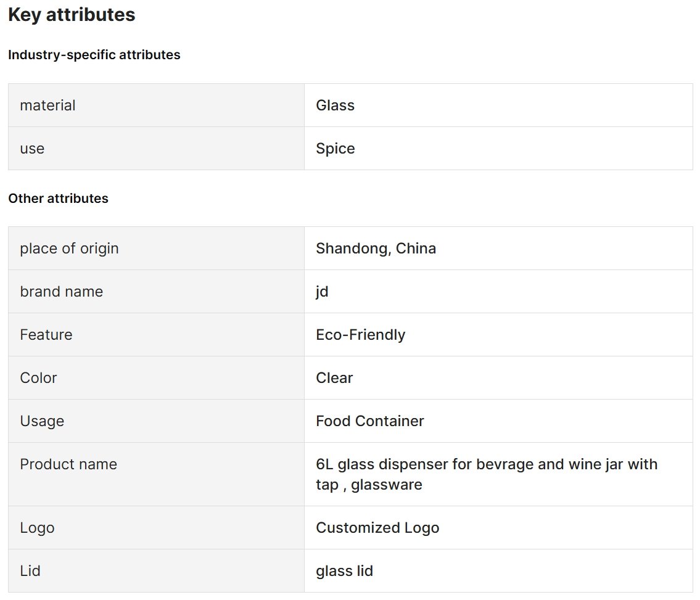Select the 'Glass' material value

336,105
